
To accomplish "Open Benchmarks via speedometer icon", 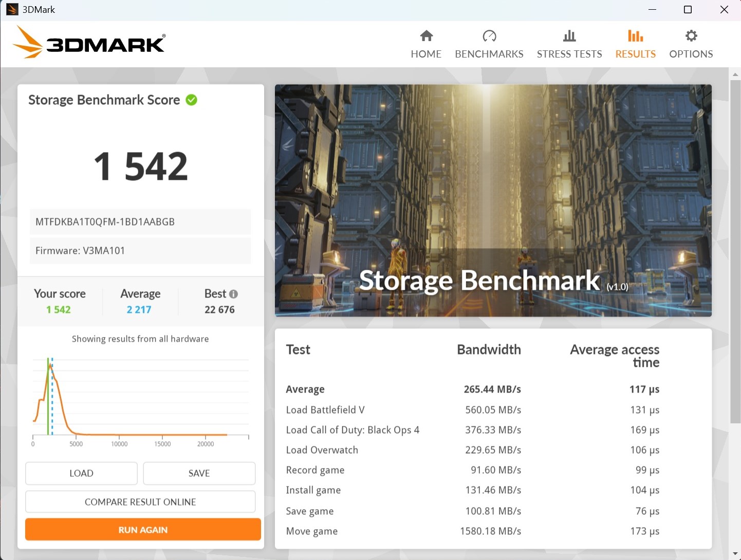I will (489, 36).
